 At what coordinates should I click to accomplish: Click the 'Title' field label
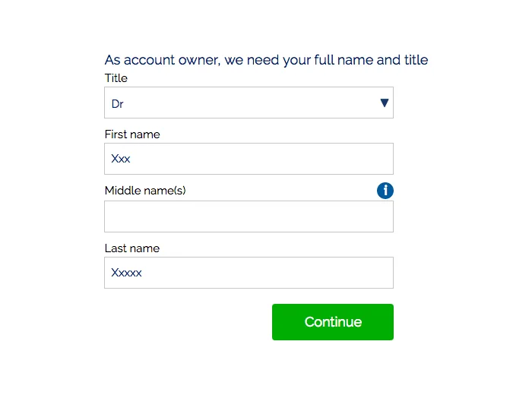[116, 78]
